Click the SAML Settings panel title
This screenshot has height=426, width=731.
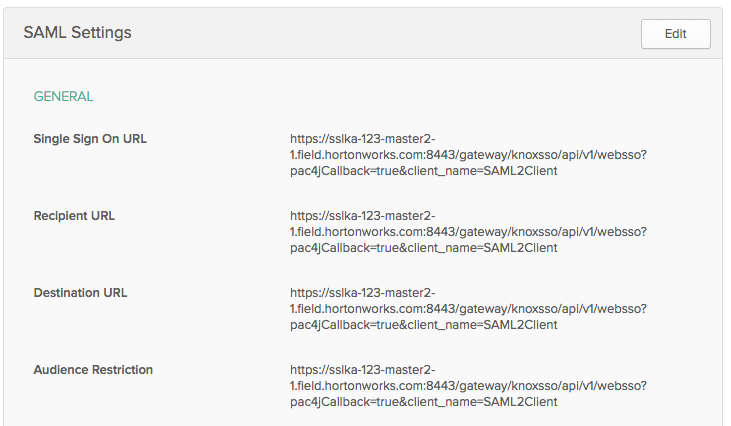click(77, 33)
